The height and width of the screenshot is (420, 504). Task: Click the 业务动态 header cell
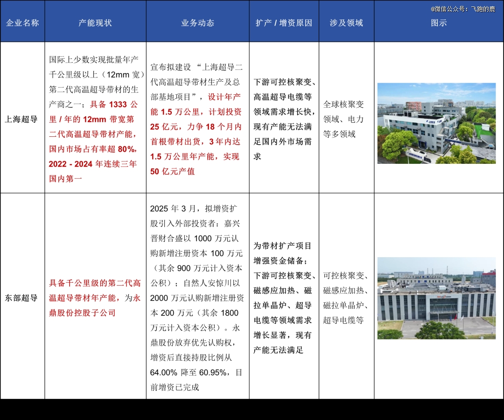197,23
